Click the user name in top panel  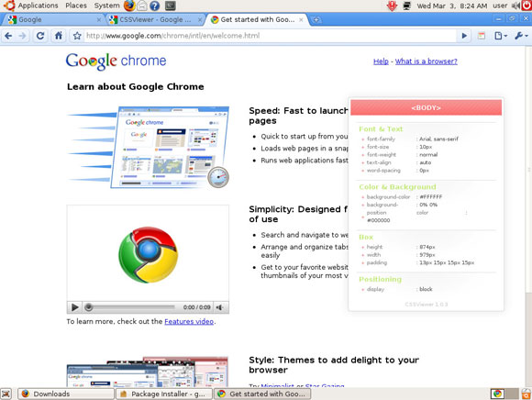(500, 6)
